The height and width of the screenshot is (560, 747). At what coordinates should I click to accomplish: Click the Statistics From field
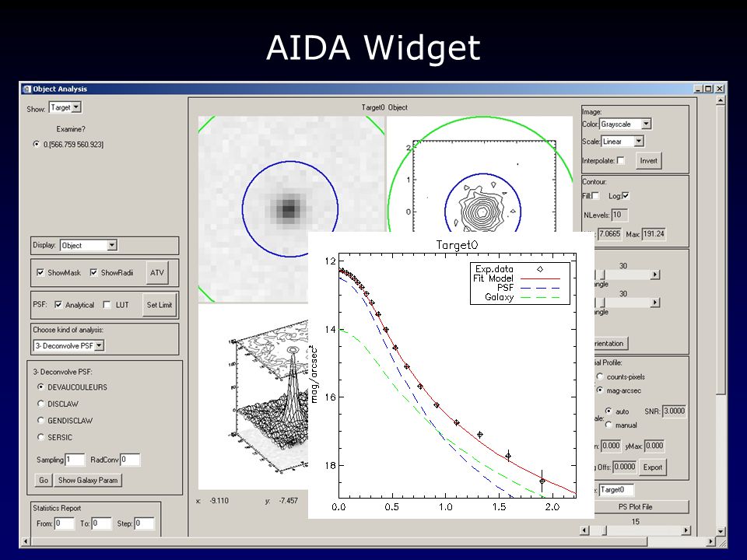(x=65, y=523)
